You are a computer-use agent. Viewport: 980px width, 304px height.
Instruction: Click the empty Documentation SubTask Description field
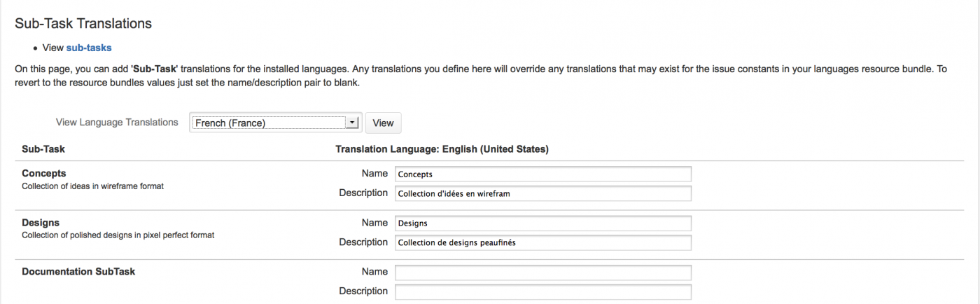[542, 291]
